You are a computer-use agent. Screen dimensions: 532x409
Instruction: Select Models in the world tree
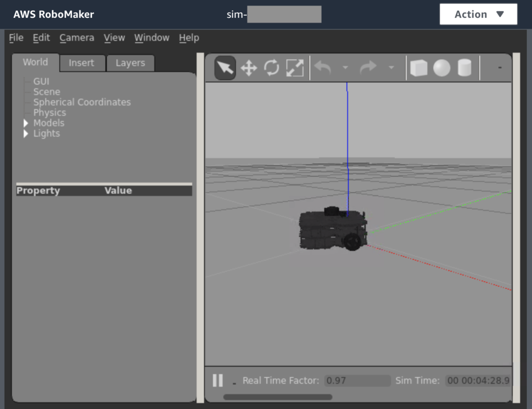[x=49, y=123]
